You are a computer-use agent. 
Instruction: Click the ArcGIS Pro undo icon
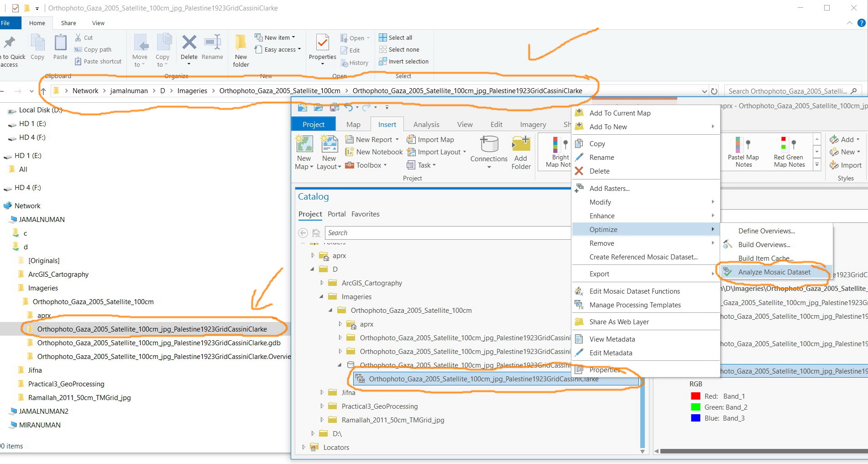click(x=349, y=107)
